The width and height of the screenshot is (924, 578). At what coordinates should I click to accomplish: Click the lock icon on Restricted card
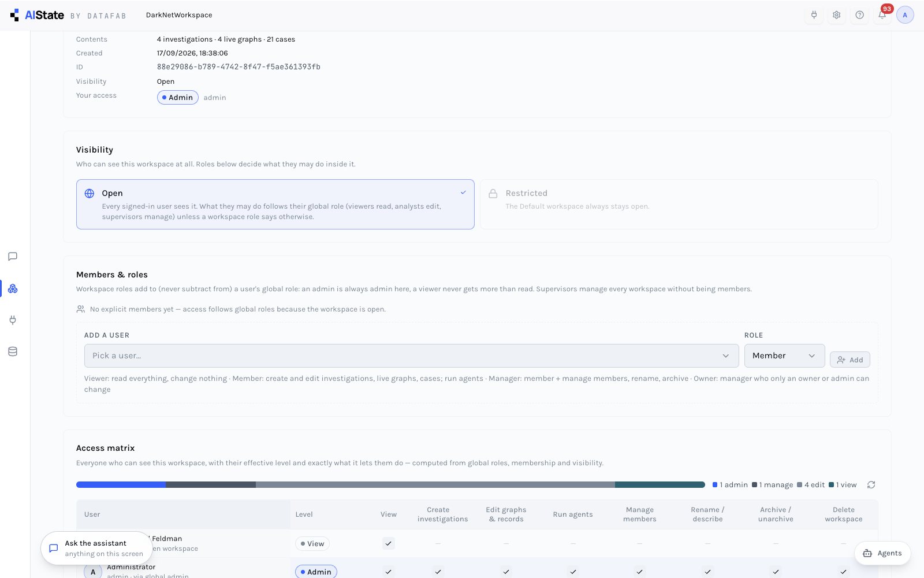[x=493, y=194]
